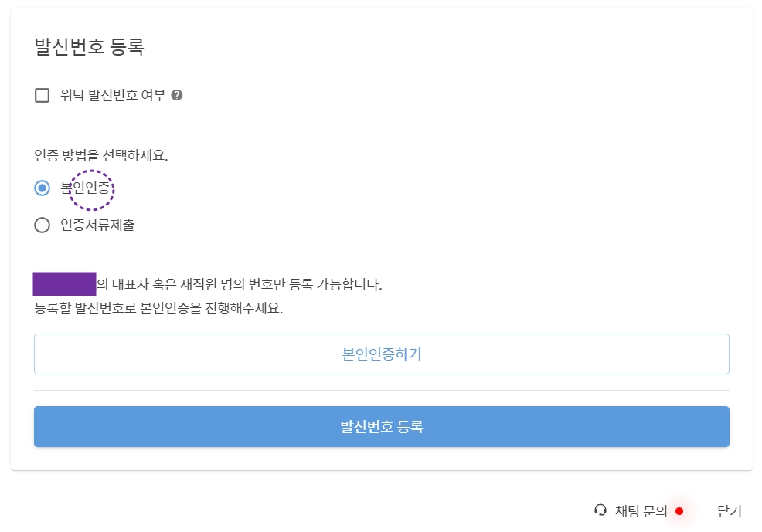The width and height of the screenshot is (762, 532).
Task: Click the 인증 방법을 선택하세요 prompt text
Action: point(101,155)
